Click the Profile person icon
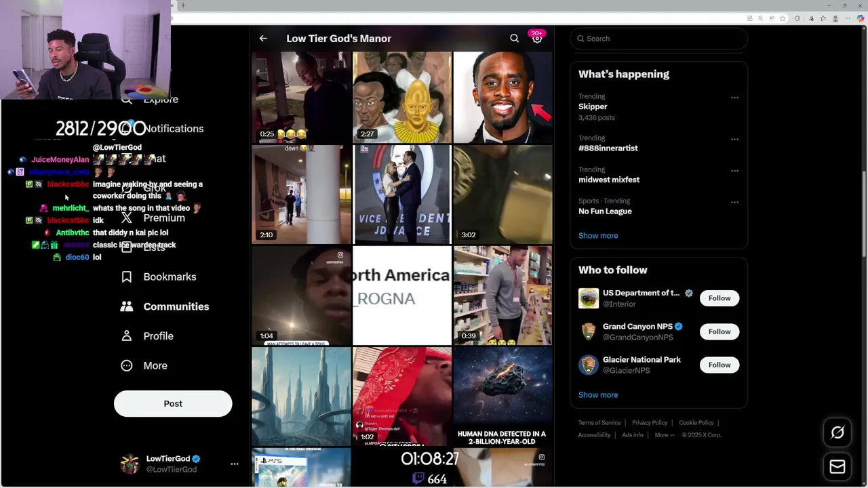 pyautogui.click(x=127, y=336)
